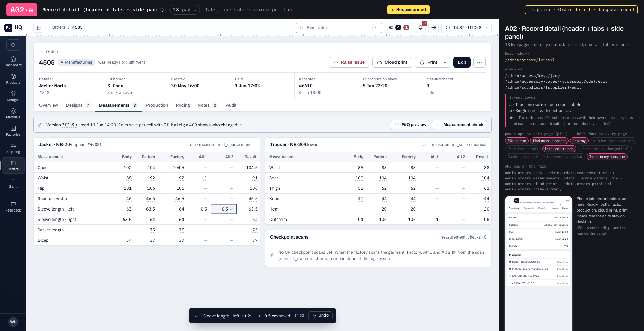
Task: Toggle the Inline edit + undo pill
Action: (559, 149)
